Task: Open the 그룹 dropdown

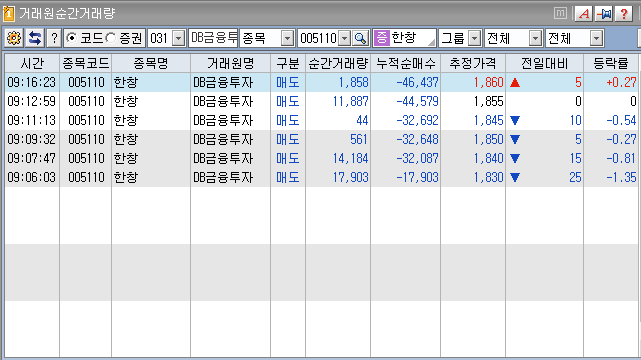Action: [474, 38]
